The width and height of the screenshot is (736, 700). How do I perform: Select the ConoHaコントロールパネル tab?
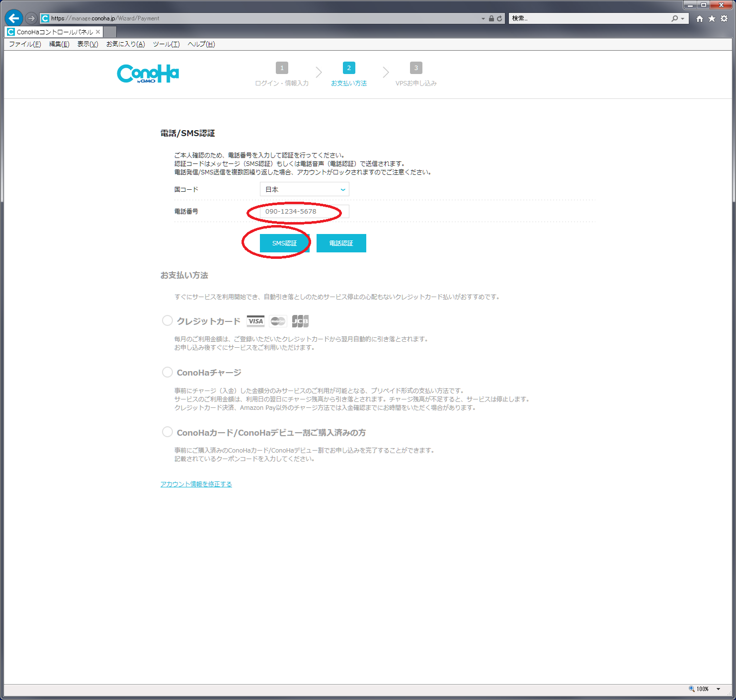54,32
